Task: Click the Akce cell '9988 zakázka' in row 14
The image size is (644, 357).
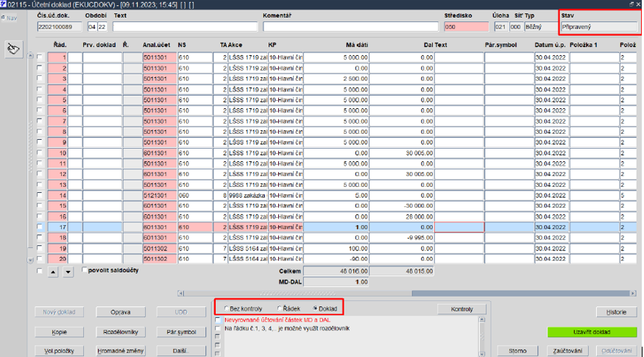Action: (x=247, y=195)
